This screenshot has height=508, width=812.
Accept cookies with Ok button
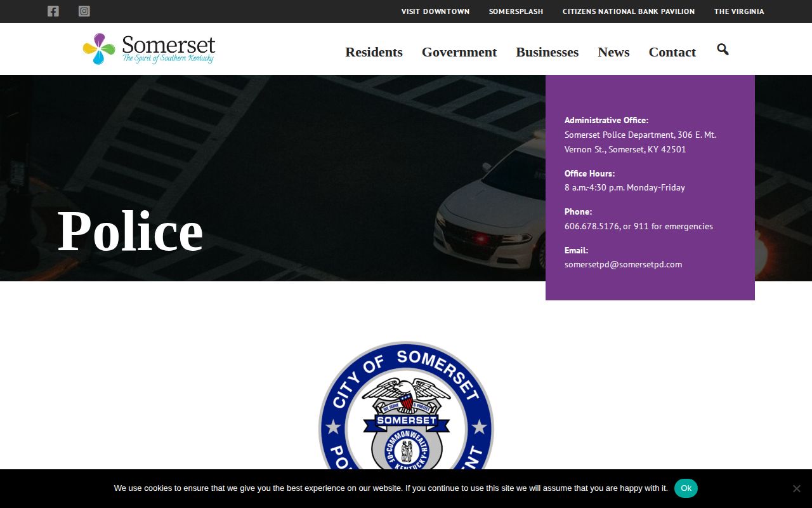pyautogui.click(x=686, y=488)
